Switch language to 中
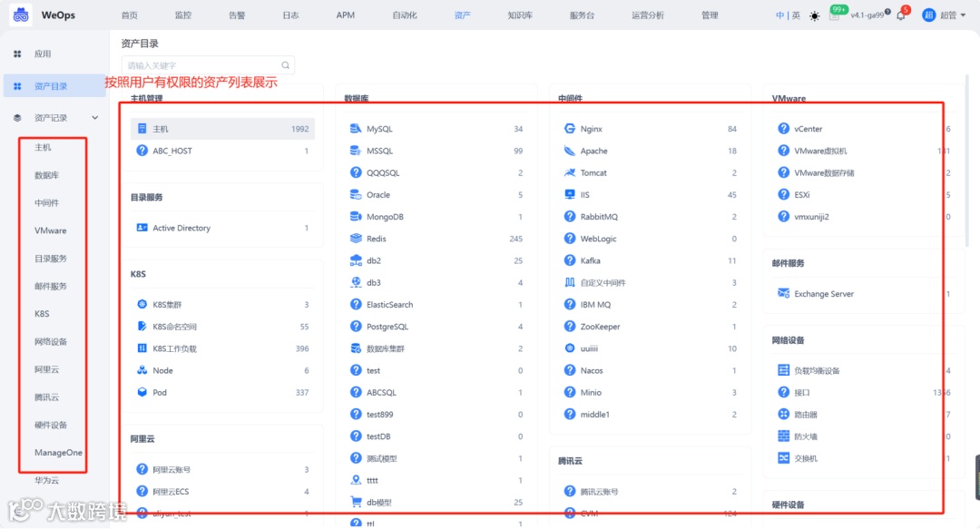This screenshot has height=529, width=980. 779,15
